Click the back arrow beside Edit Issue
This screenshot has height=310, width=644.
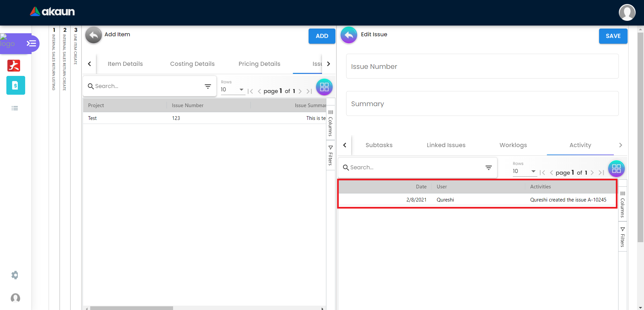coord(349,35)
